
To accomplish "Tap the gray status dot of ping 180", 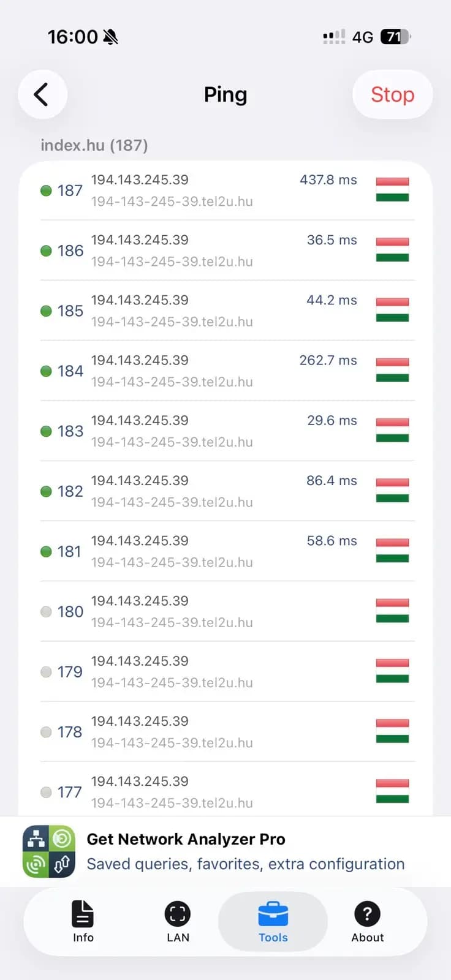I will click(x=46, y=611).
